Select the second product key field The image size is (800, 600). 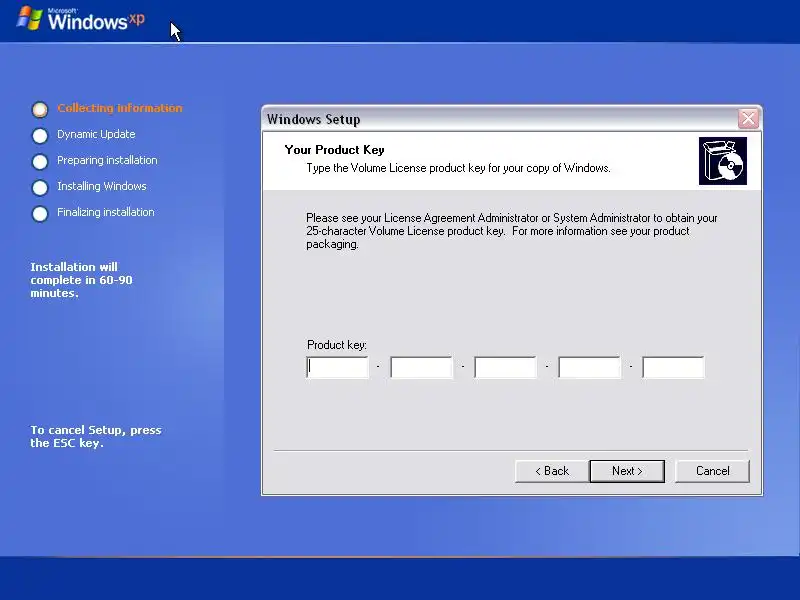tap(421, 367)
